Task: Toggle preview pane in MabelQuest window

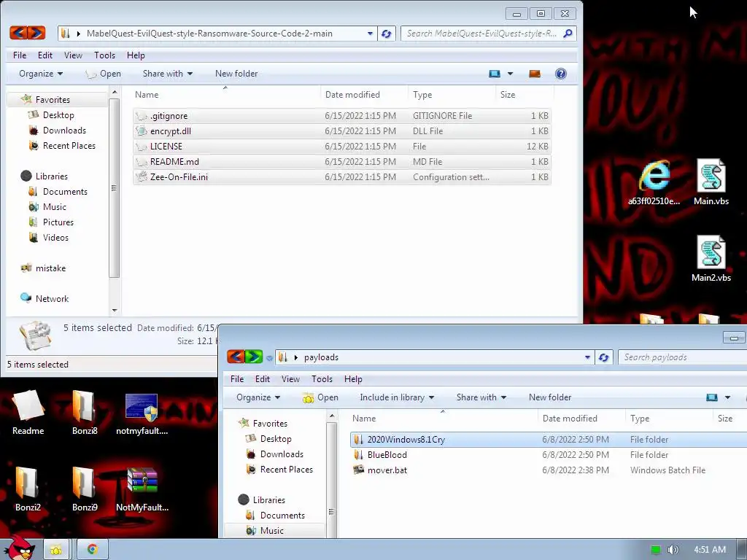Action: click(x=535, y=74)
